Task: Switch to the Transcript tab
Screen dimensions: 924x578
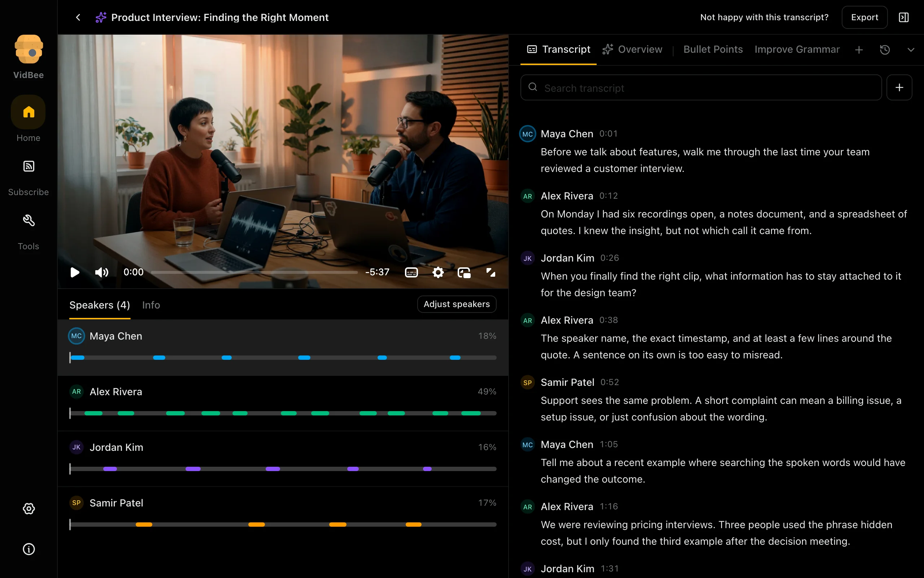Action: pos(558,49)
